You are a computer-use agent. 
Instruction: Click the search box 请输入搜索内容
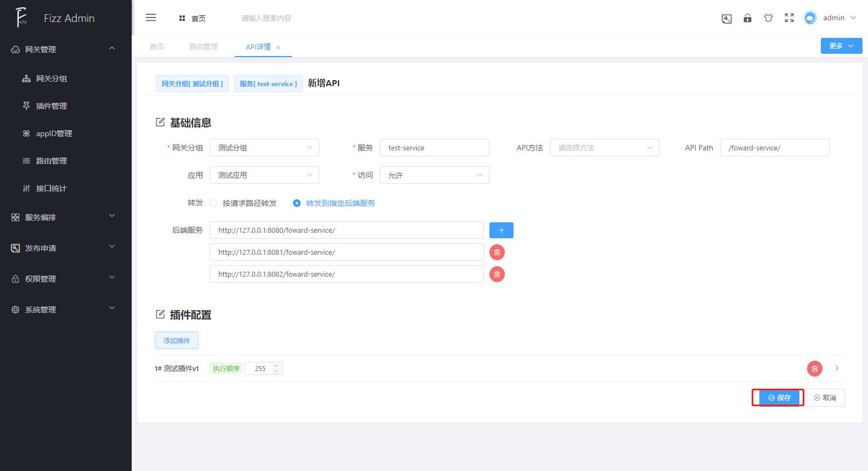coord(267,18)
